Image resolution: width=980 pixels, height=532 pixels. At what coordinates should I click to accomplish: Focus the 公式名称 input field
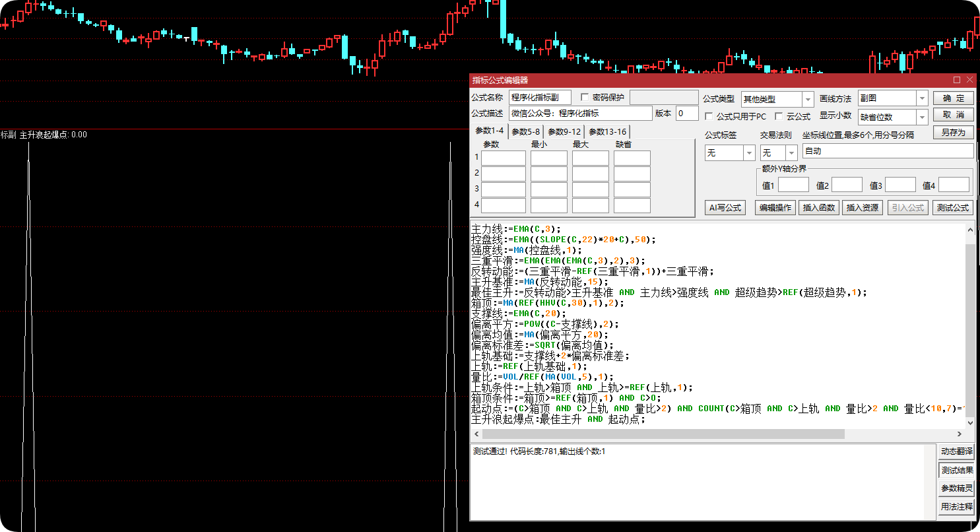[540, 98]
